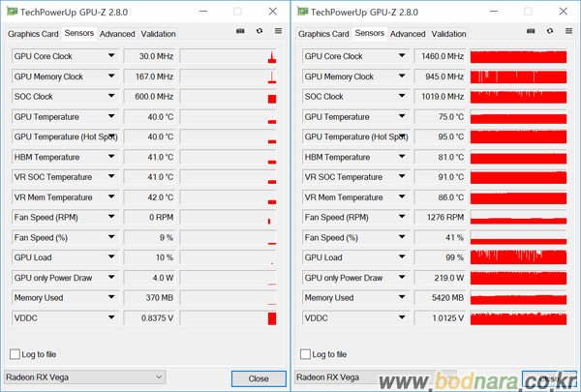The width and height of the screenshot is (581, 392).
Task: Open Validation tab in right window
Action: (448, 34)
